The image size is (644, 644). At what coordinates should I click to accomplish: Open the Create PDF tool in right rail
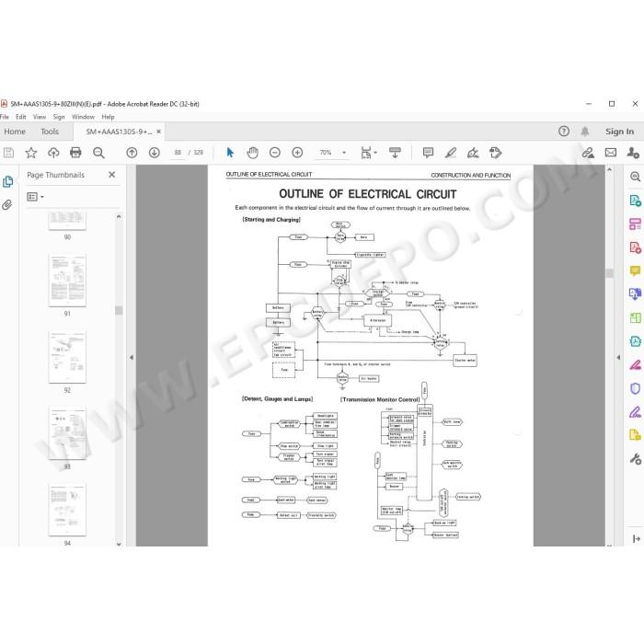coord(635,247)
